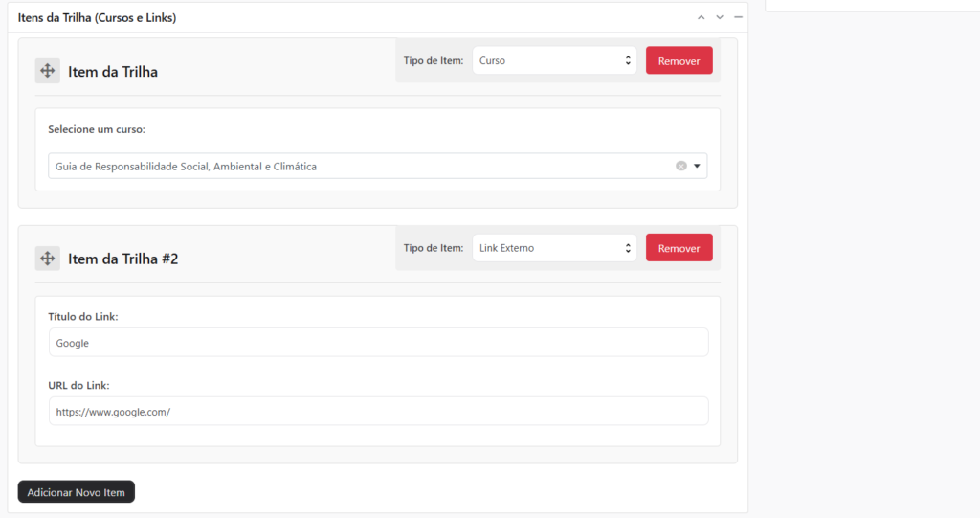Click the URL do Link label

click(x=78, y=386)
